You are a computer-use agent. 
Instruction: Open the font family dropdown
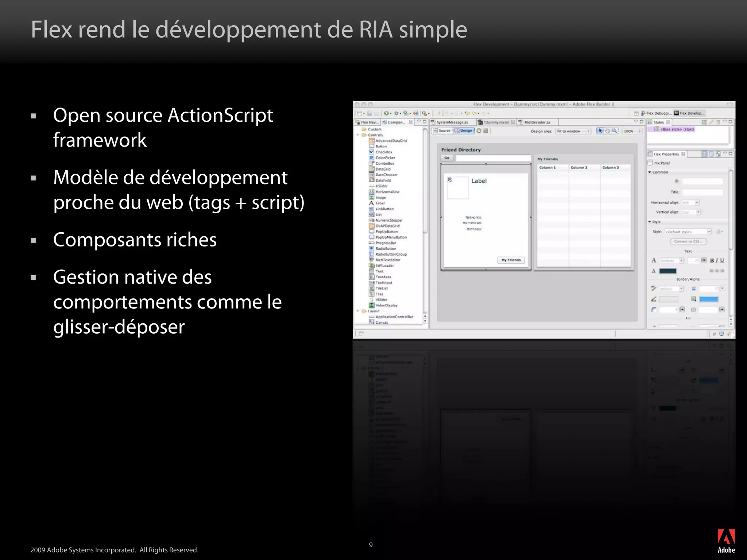point(671,260)
